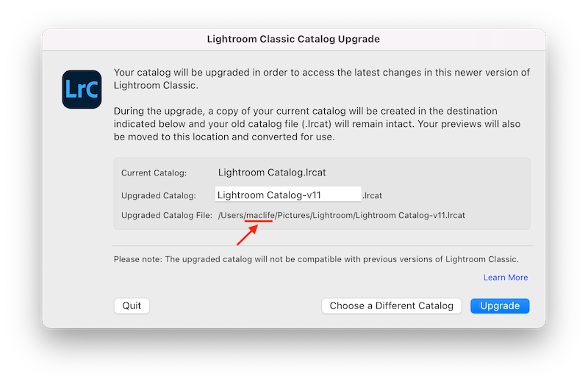Click the Upgraded Catalog name field

pyautogui.click(x=288, y=195)
